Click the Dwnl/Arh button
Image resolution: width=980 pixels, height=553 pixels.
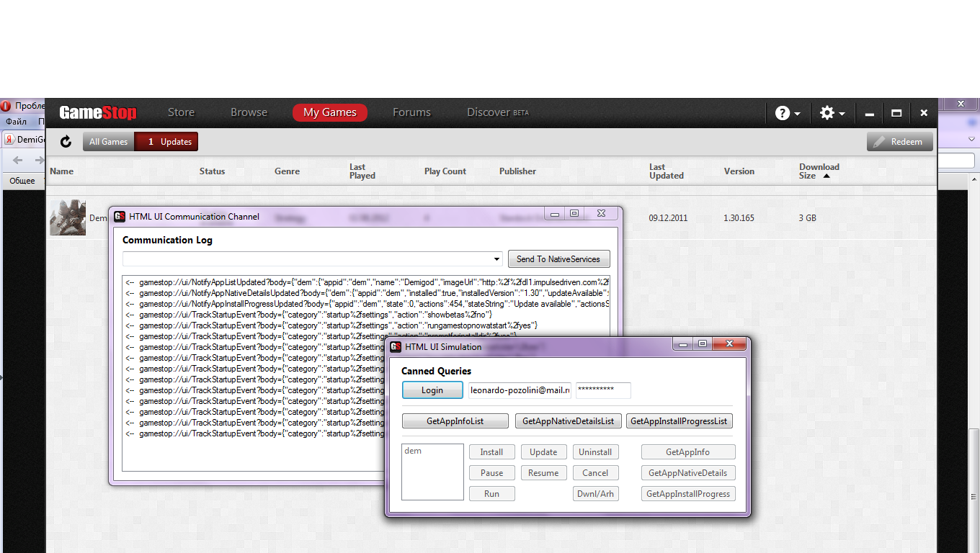(595, 494)
